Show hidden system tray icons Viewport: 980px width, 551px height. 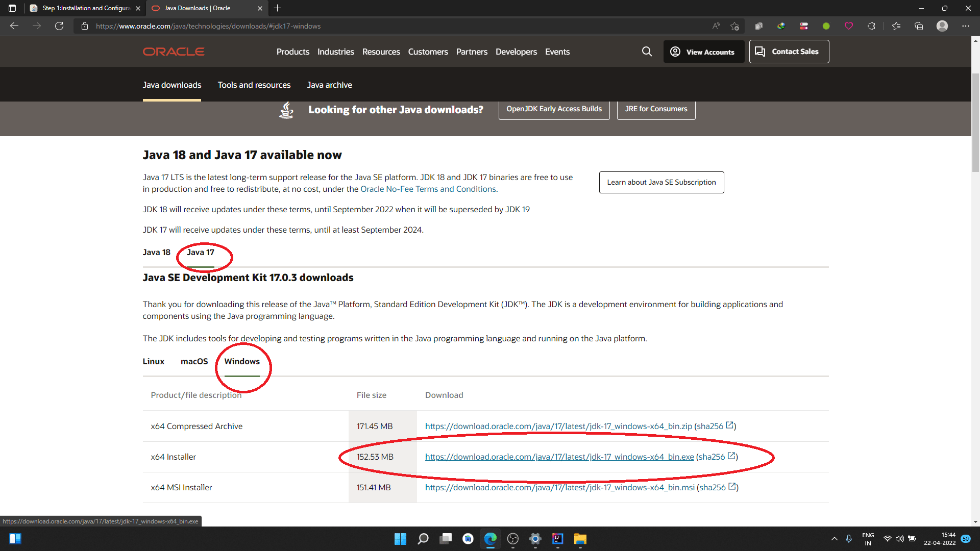(835, 539)
